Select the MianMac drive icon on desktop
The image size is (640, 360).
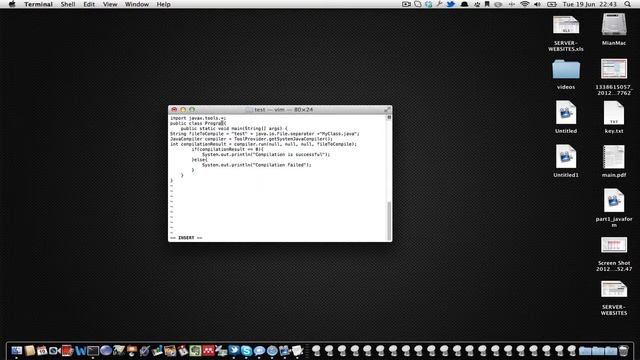(x=614, y=29)
